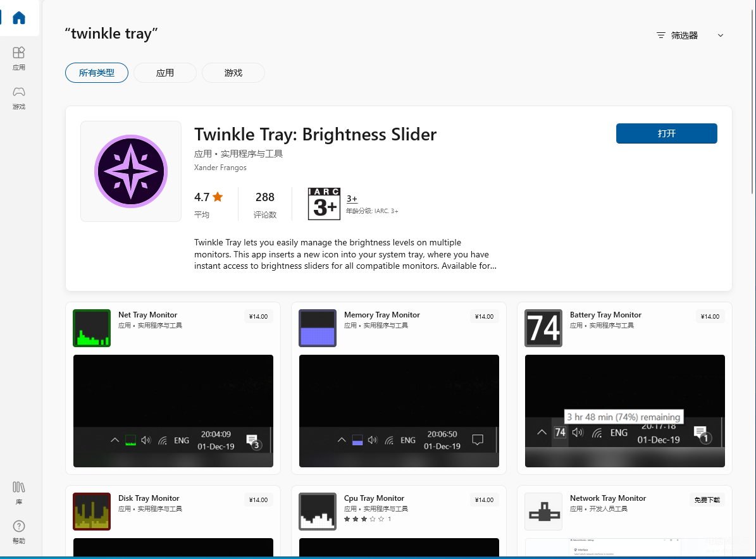Open the Apps section in sidebar
The height and width of the screenshot is (559, 756).
[x=19, y=58]
